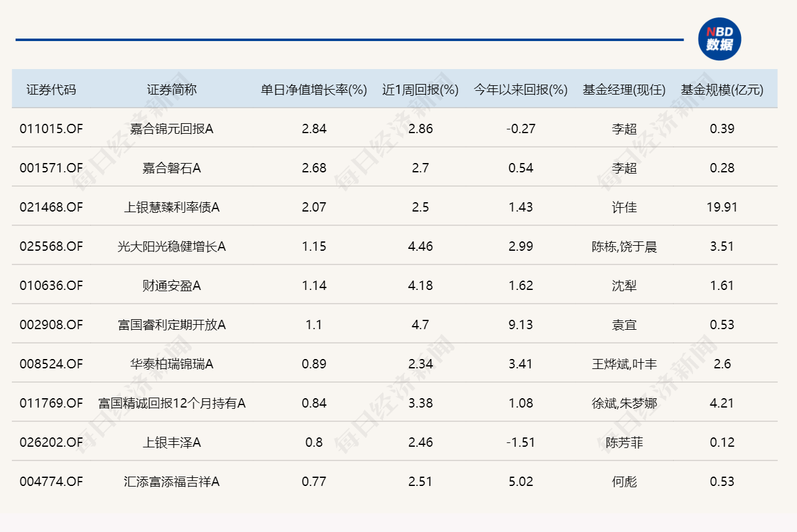The image size is (797, 532).
Task: Click the 单日净值增长率(%) header
Action: [314, 90]
